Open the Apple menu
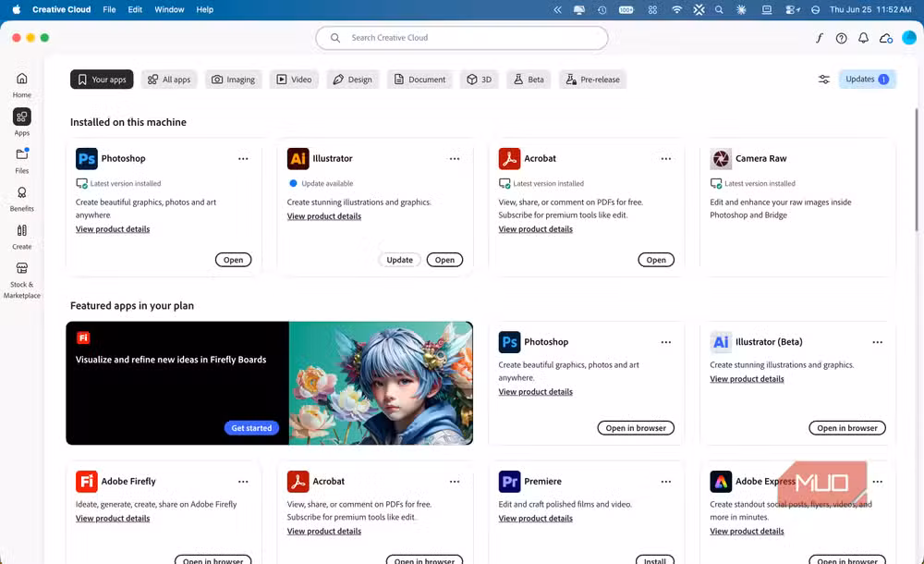The image size is (924, 564). coord(16,9)
